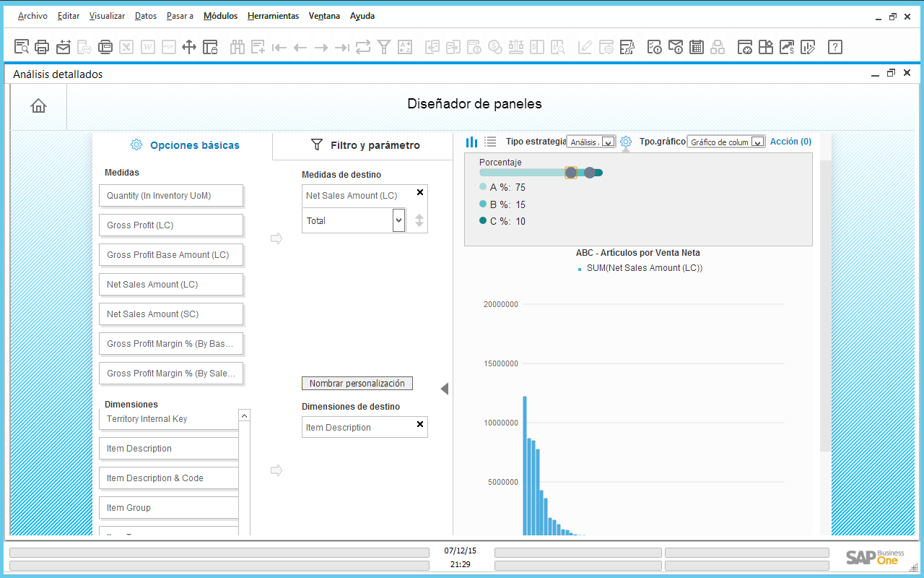Click the four-arrow move icon
The image size is (924, 578).
tap(189, 47)
